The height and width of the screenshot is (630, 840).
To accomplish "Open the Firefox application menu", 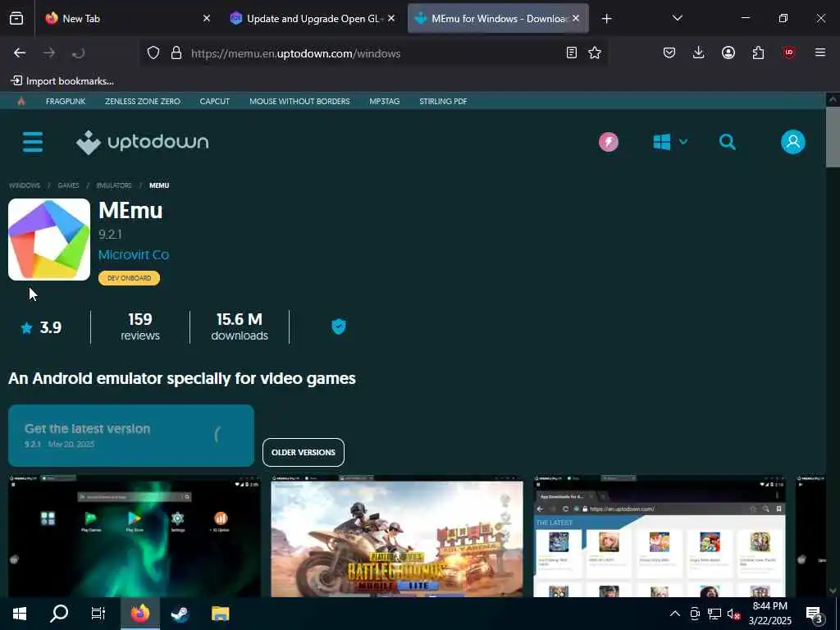I will (820, 52).
